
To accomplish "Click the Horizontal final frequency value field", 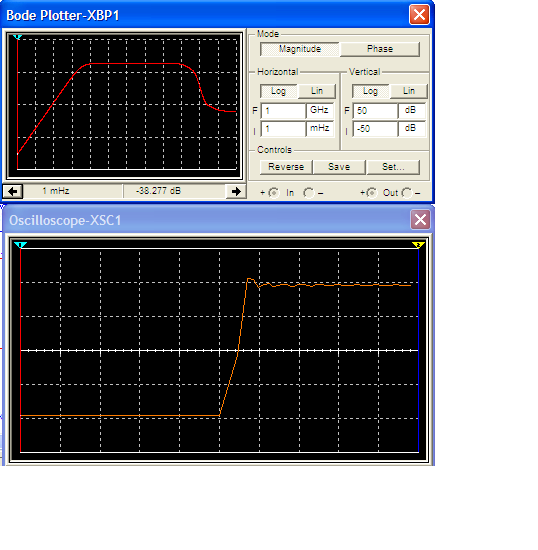I will pyautogui.click(x=283, y=111).
